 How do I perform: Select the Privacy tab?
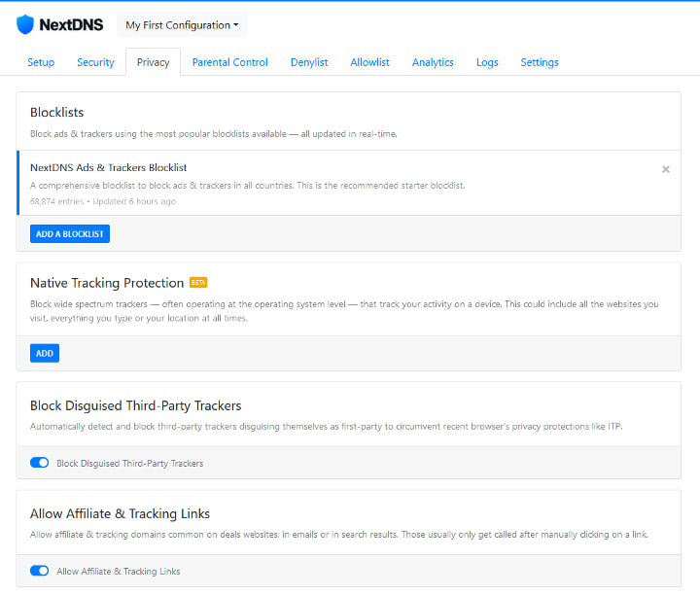[154, 62]
